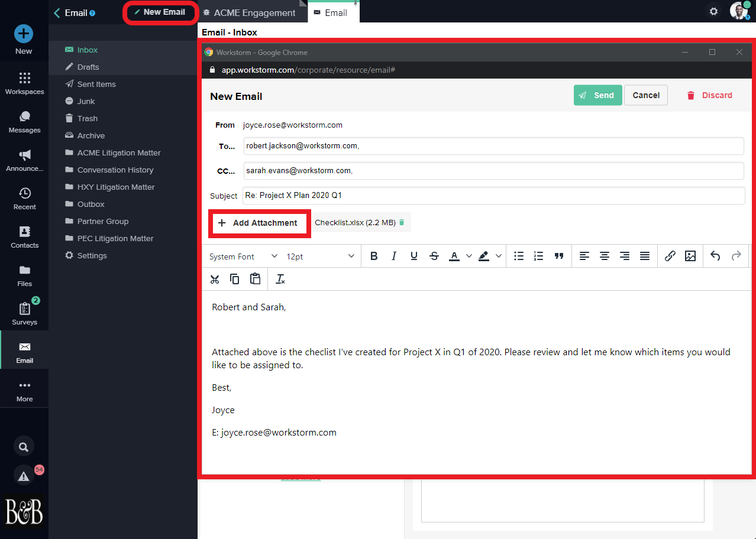Paste from clipboard icon
Screen dimensions: 756x539
tap(255, 279)
